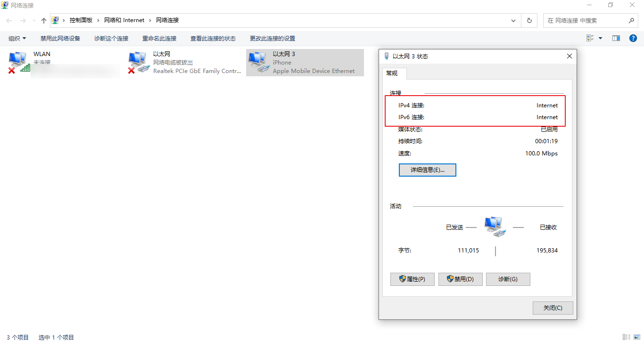
Task: Click the back navigation arrow
Action: [x=9, y=21]
